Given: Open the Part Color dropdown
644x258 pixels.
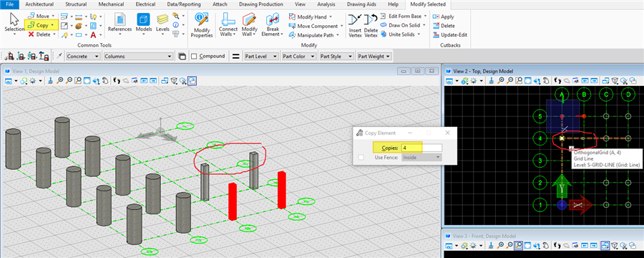Looking at the screenshot, I should [298, 57].
